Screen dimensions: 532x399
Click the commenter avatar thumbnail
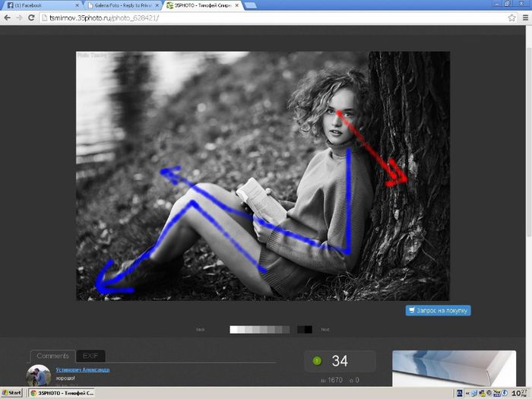tap(38, 375)
